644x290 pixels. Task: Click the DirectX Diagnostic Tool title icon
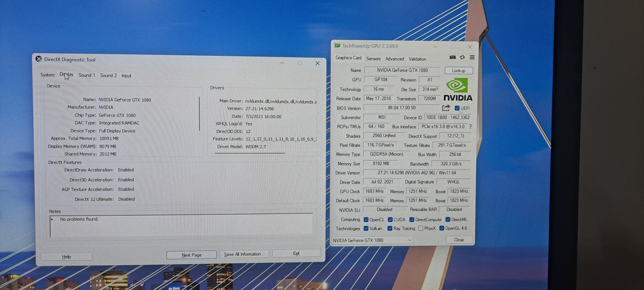39,59
